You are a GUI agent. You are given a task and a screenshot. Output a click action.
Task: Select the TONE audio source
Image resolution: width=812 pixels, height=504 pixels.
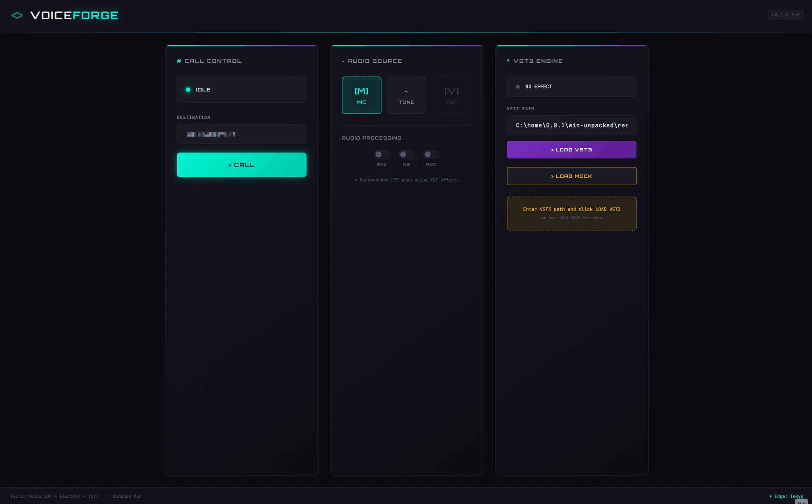(x=406, y=95)
